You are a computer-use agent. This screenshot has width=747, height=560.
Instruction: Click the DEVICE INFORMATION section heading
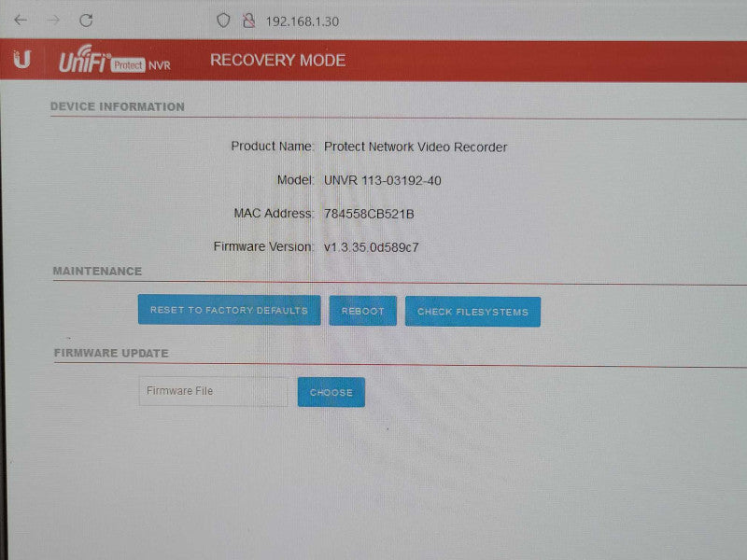(118, 106)
